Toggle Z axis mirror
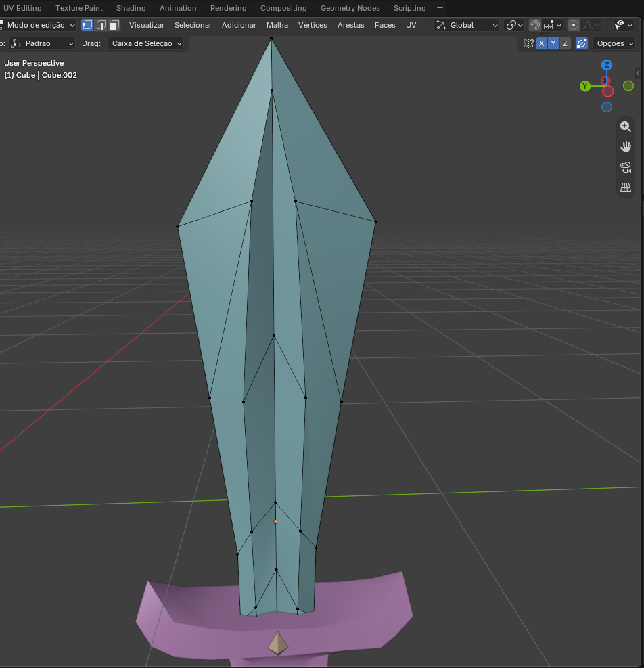This screenshot has height=668, width=644. tap(566, 43)
